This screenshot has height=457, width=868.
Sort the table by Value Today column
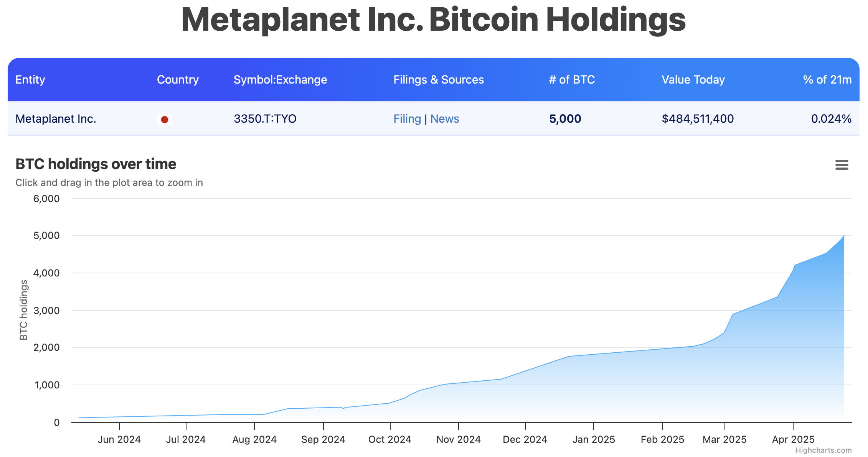(693, 80)
